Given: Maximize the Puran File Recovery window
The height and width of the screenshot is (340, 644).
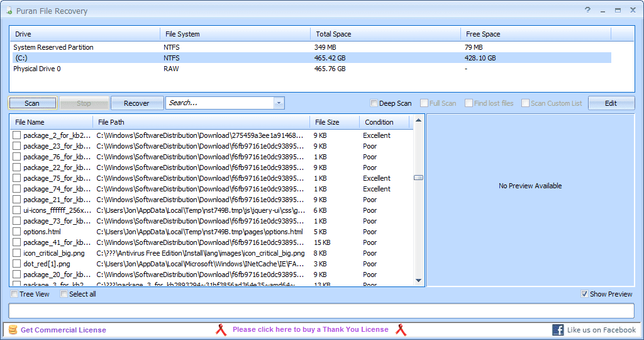Looking at the screenshot, I should click(x=618, y=11).
